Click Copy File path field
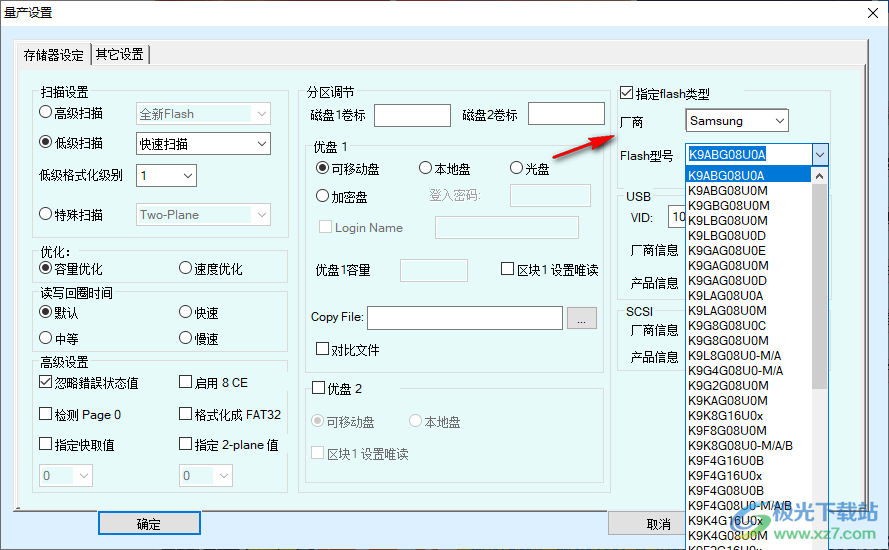Image resolution: width=889 pixels, height=550 pixels. pyautogui.click(x=465, y=318)
